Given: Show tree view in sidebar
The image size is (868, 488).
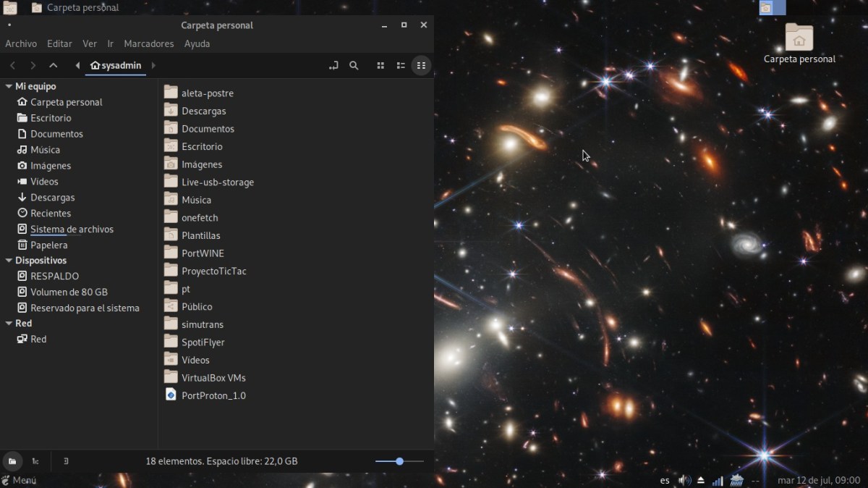Looking at the screenshot, I should coord(35,461).
